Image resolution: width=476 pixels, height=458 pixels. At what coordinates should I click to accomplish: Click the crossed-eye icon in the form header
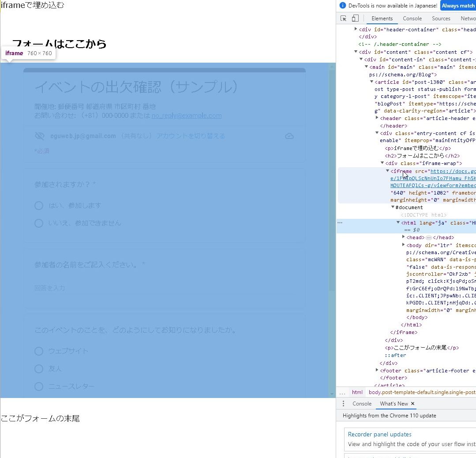click(40, 135)
